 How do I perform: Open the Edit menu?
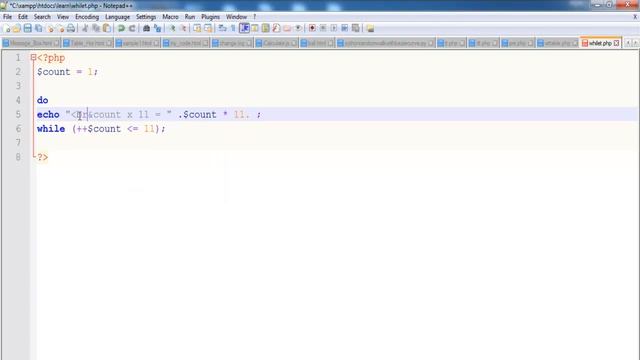point(23,17)
